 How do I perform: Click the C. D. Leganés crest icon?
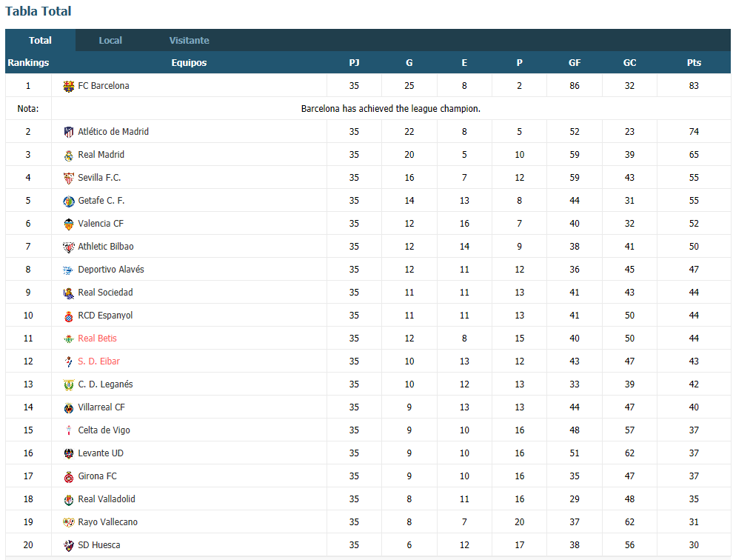[x=69, y=384]
